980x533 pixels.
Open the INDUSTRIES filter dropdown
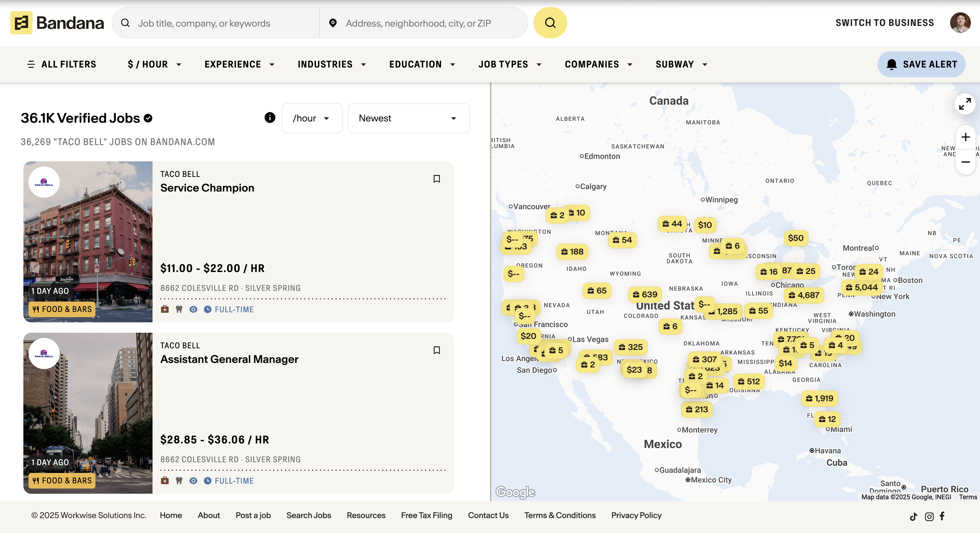coord(332,64)
